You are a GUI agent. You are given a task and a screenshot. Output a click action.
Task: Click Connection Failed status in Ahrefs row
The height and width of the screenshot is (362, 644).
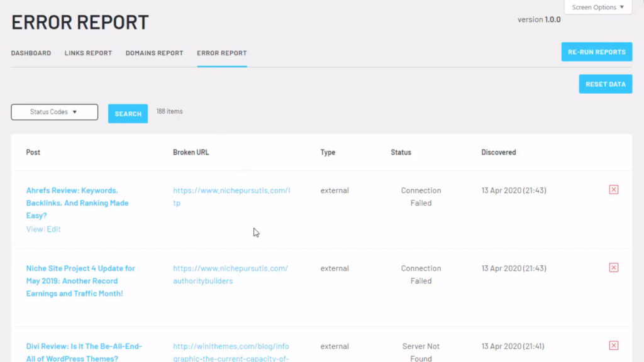421,197
